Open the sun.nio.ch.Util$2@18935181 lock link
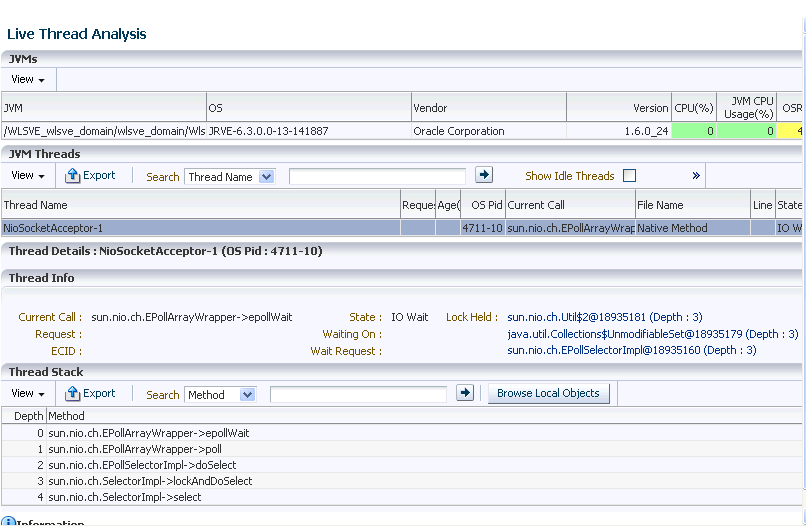Viewport: 806px width, 526px height. point(604,317)
